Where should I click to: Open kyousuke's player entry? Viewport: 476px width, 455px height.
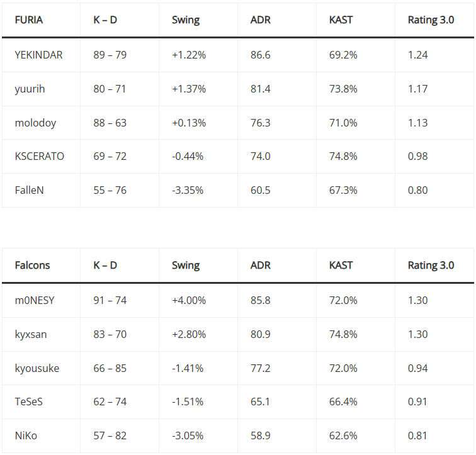pyautogui.click(x=37, y=368)
